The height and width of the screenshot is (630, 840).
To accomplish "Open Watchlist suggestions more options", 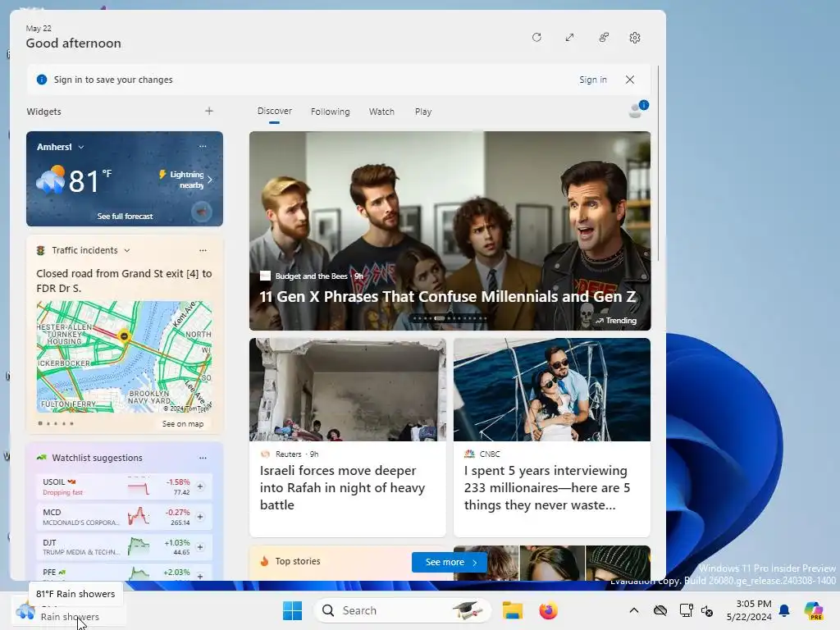I will coord(203,458).
